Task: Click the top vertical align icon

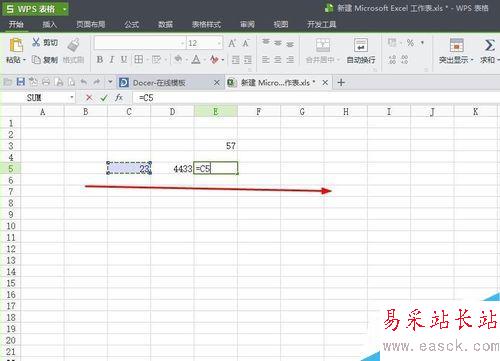Action: coord(266,42)
